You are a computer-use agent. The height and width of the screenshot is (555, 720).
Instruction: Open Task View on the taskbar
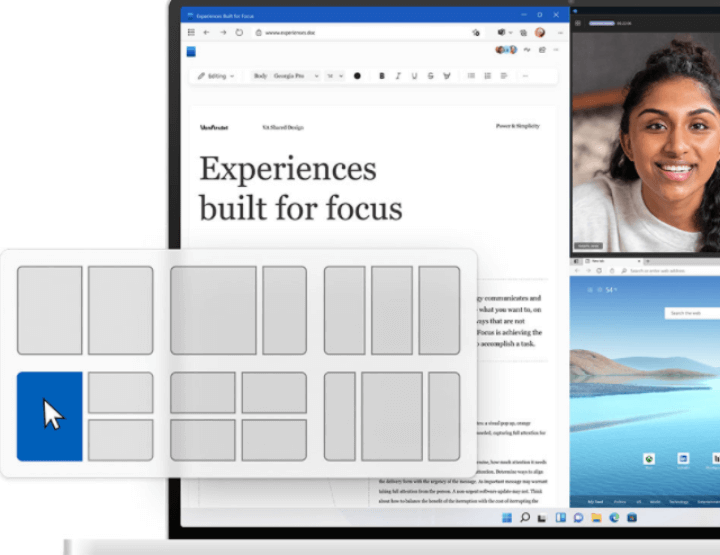[x=542, y=518]
